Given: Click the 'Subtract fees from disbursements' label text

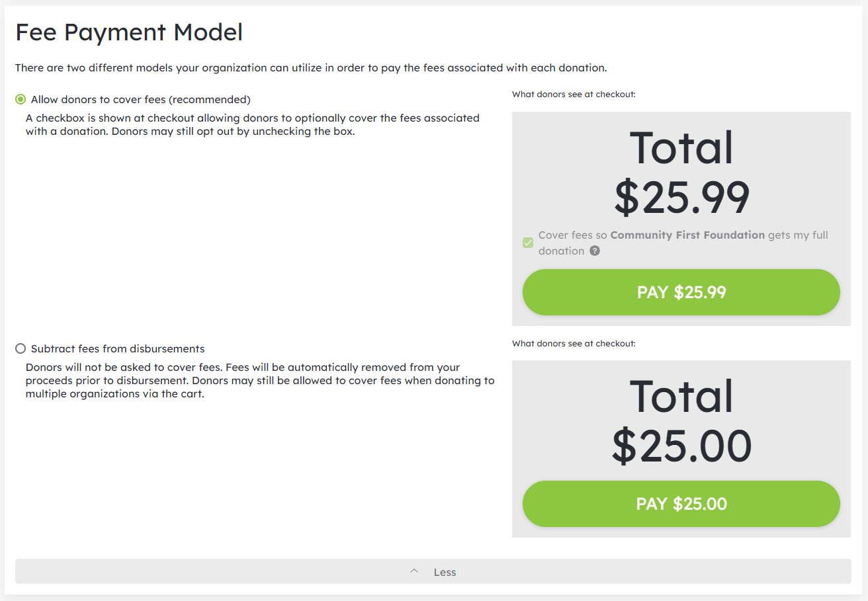Looking at the screenshot, I should 118,348.
